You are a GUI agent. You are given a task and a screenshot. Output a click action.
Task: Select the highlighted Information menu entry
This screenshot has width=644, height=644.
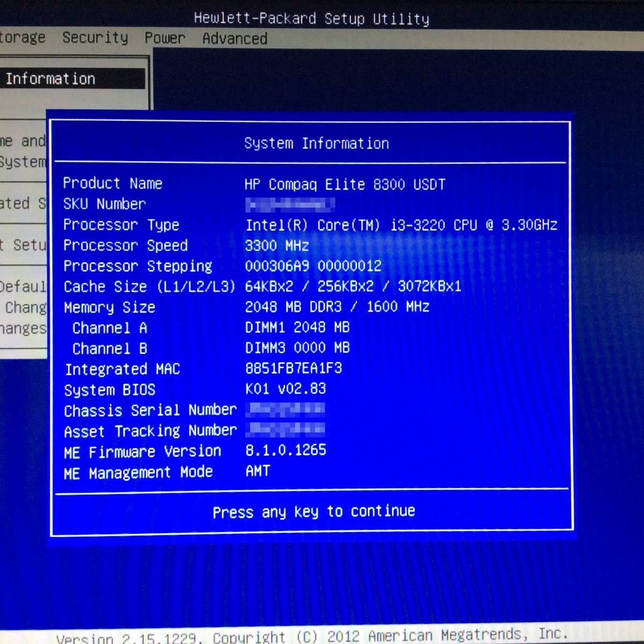[72, 79]
